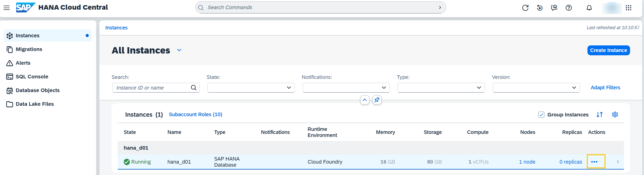Click the arrow at the end of Search Commands
The height and width of the screenshot is (175, 644).
pyautogui.click(x=440, y=8)
